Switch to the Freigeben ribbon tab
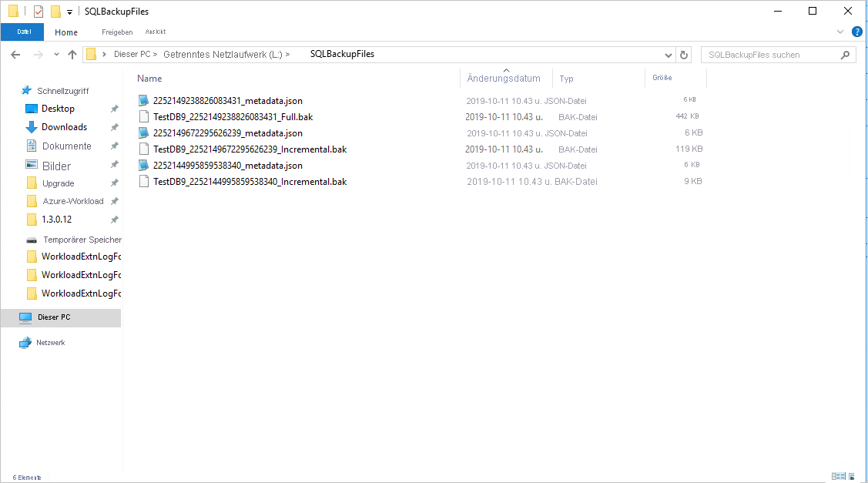This screenshot has width=868, height=483. coord(117,32)
